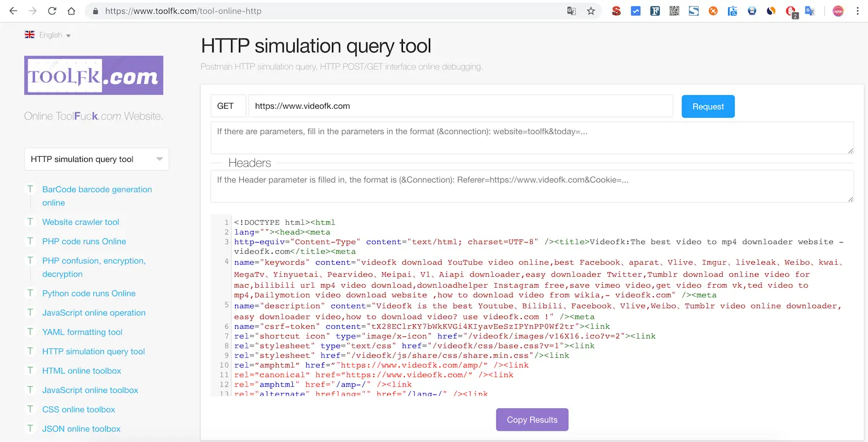Image resolution: width=868 pixels, height=442 pixels.
Task: Click inside the URL input showing videofk.com
Action: point(460,105)
